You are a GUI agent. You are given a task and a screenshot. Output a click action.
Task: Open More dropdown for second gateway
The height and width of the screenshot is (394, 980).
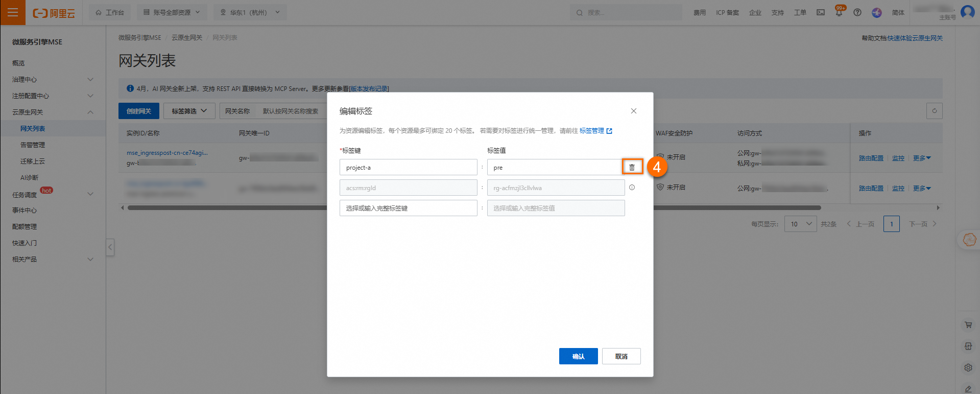(x=922, y=188)
